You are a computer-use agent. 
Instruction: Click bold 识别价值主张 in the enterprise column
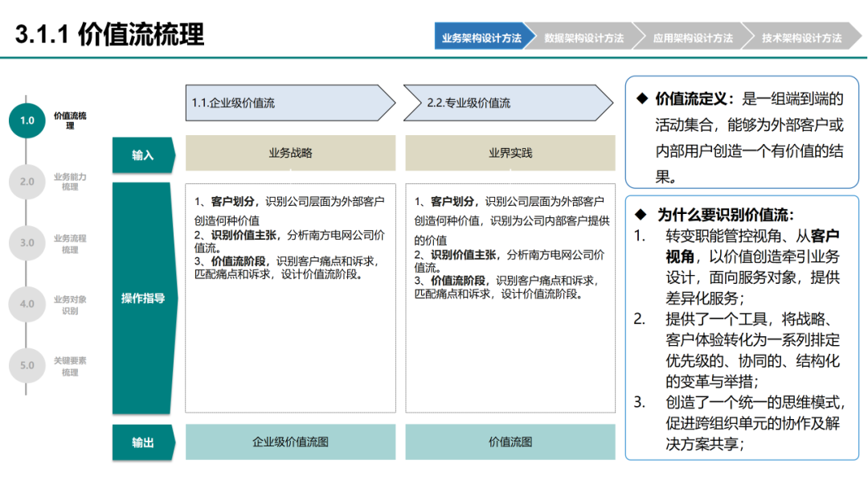pos(244,236)
